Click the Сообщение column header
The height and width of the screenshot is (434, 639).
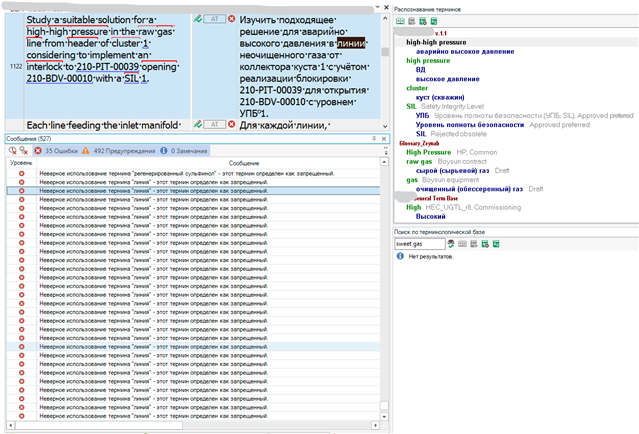pyautogui.click(x=244, y=163)
